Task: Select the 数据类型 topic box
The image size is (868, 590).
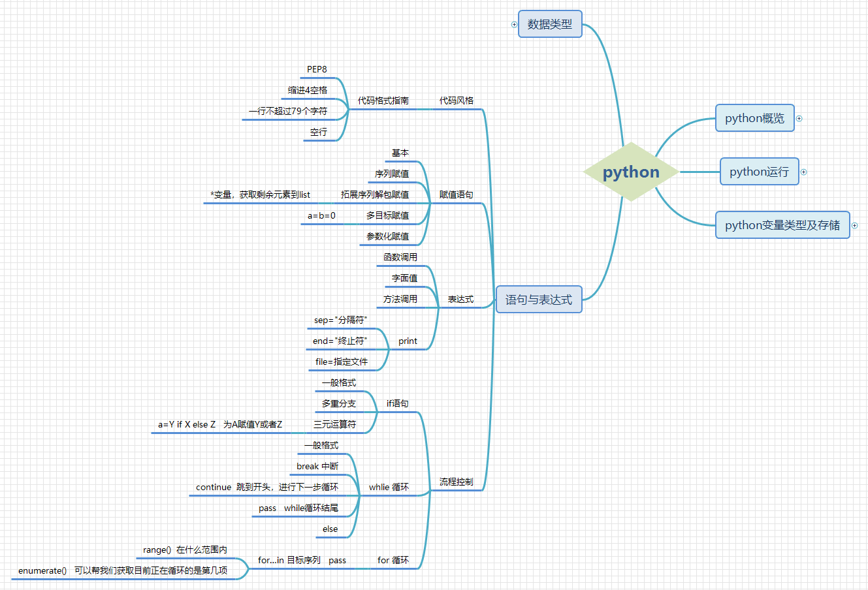Action: click(550, 24)
